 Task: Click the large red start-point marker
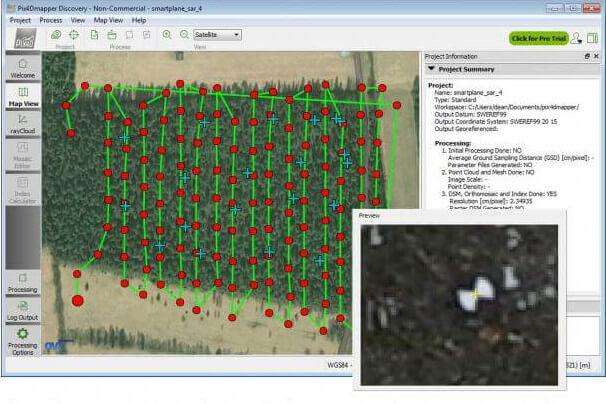click(x=78, y=300)
